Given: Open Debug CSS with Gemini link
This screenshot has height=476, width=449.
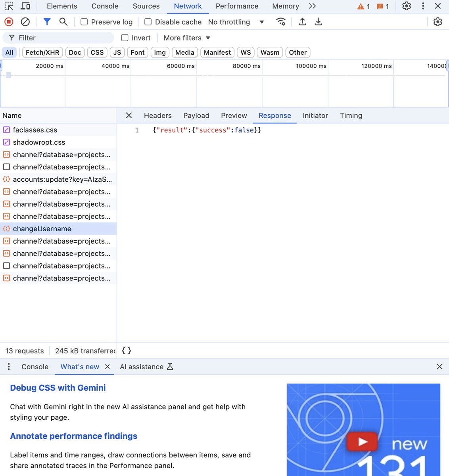Looking at the screenshot, I should coord(58,388).
